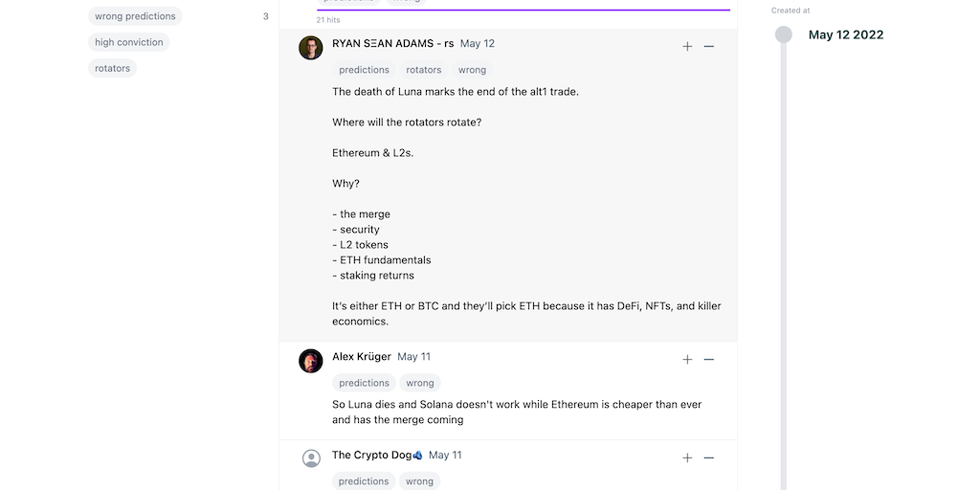The height and width of the screenshot is (490, 980).
Task: Click 'wrong' tag on Alex Krüger post
Action: 420,383
